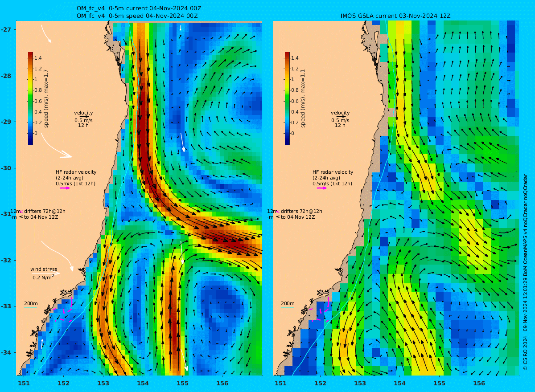Click longitude label '152' under right map

[321, 383]
